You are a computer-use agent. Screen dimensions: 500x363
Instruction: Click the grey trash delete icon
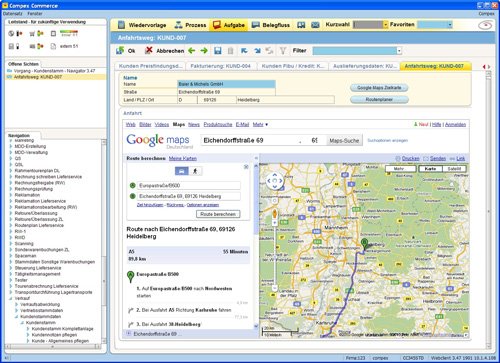coord(230,51)
